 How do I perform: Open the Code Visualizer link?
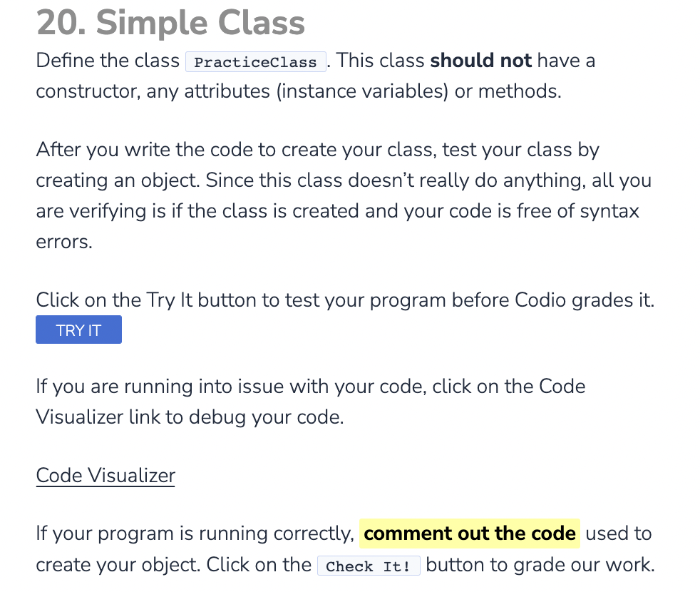click(105, 476)
